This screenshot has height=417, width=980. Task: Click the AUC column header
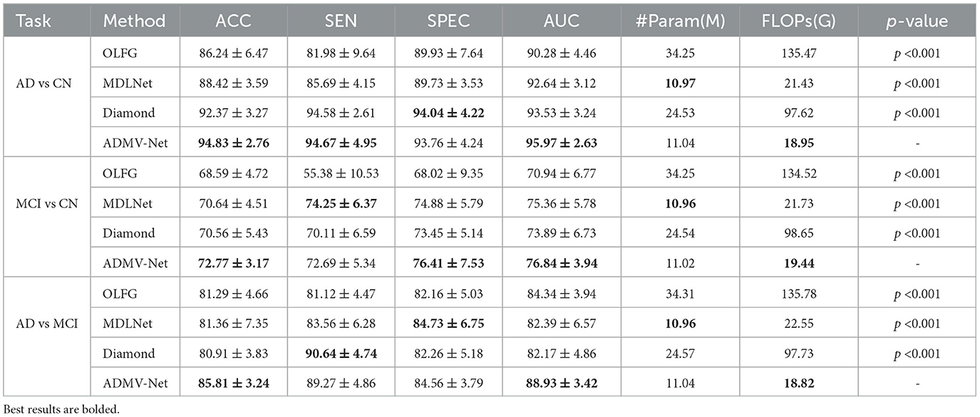(x=557, y=21)
